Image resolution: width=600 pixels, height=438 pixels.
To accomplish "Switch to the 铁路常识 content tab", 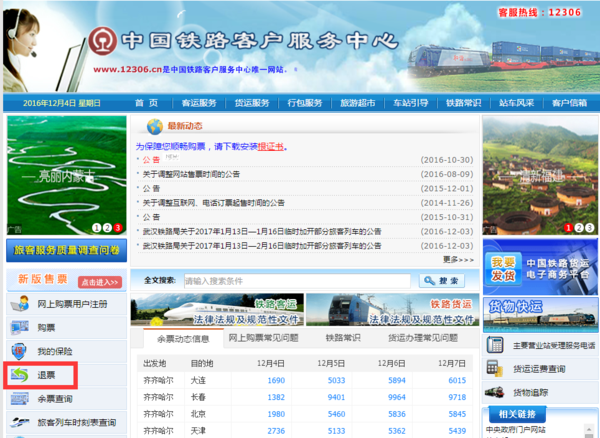I will (343, 338).
